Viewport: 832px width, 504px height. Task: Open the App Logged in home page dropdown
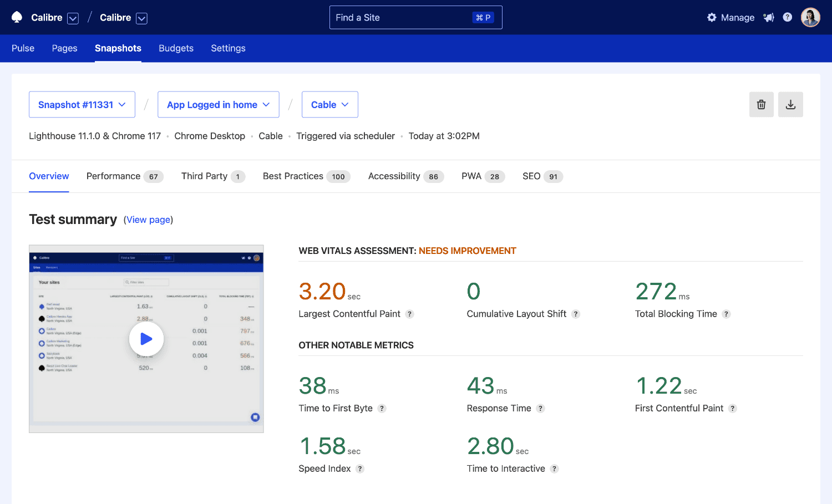click(218, 104)
